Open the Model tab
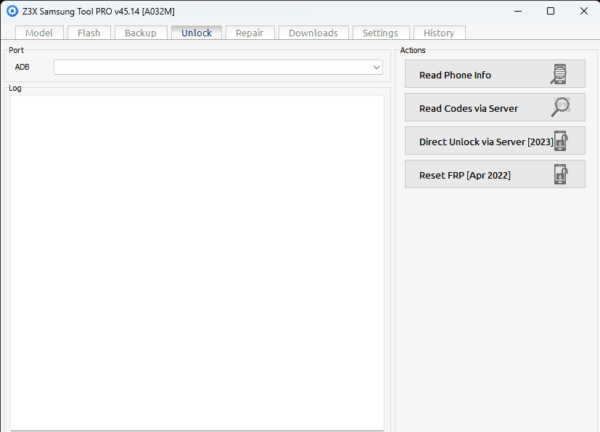This screenshot has width=600, height=432. click(x=39, y=33)
